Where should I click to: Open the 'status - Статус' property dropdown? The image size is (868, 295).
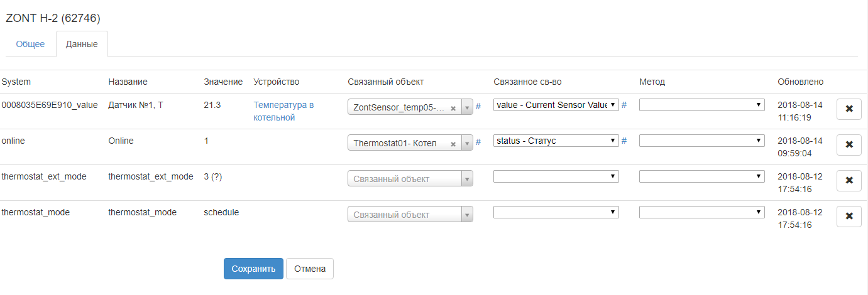556,141
